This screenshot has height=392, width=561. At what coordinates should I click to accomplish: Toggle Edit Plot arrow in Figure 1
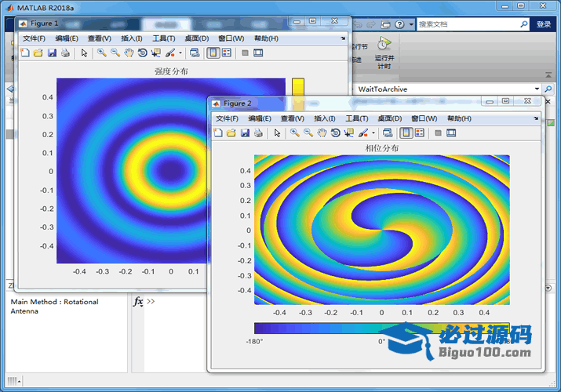83,53
